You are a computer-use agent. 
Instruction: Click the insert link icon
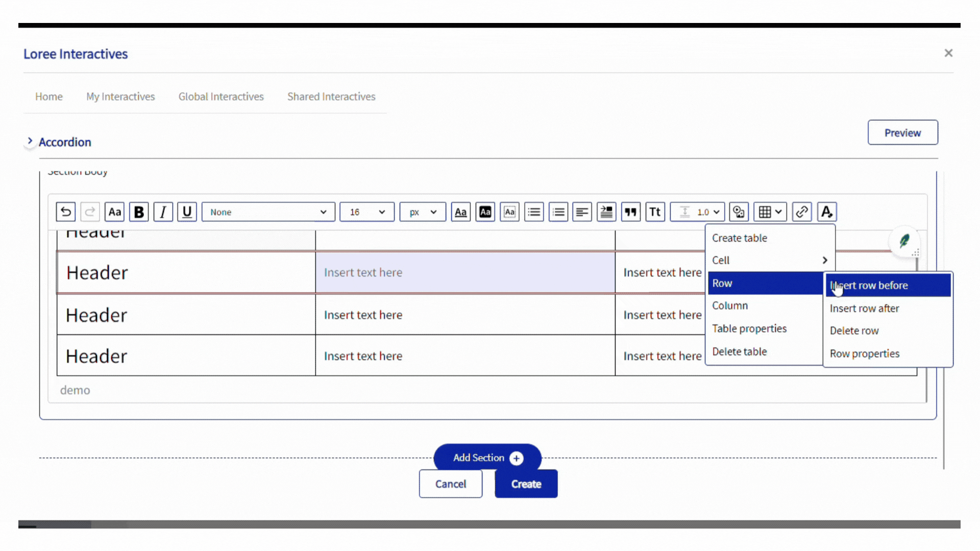[802, 212]
